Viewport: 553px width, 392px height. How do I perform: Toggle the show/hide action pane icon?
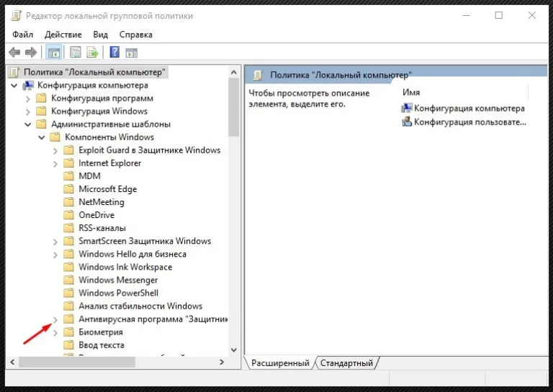pos(132,53)
